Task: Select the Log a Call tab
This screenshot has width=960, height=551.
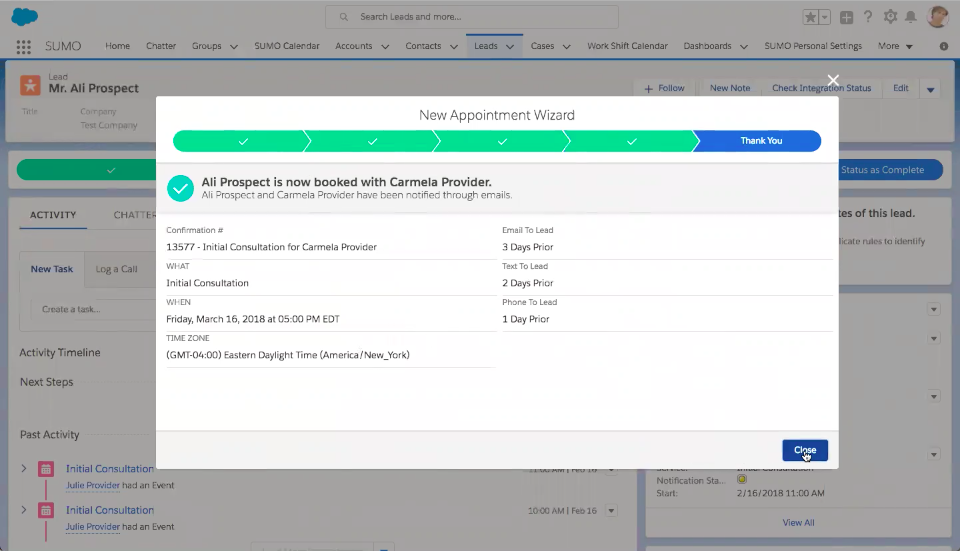Action: click(116, 269)
